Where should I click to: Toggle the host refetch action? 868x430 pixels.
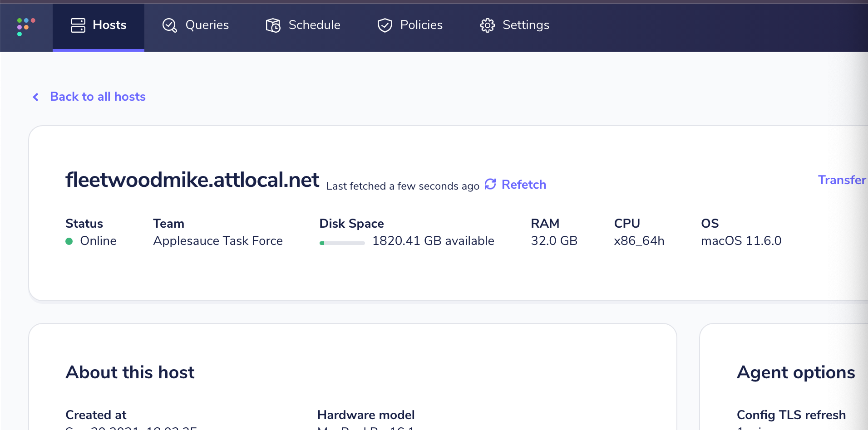[515, 185]
